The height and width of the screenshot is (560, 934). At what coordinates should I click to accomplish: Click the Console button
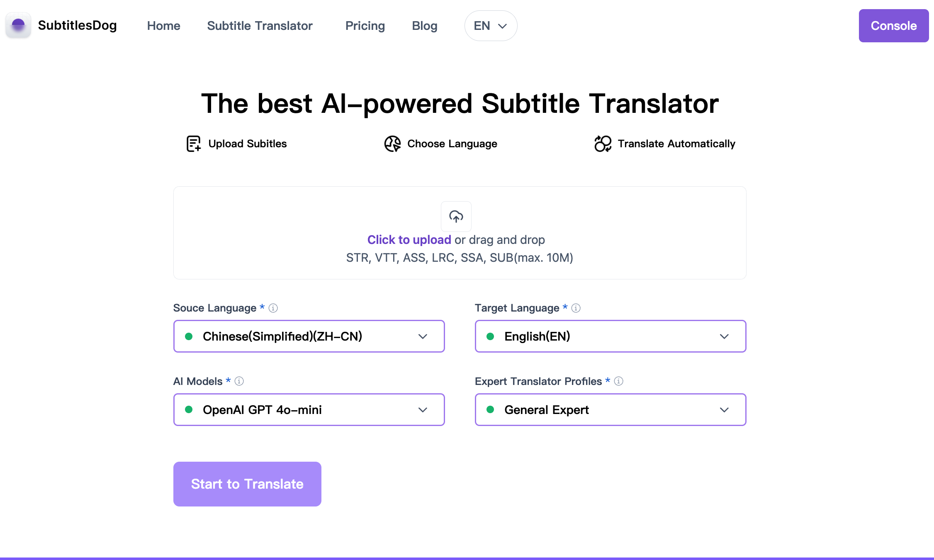tap(894, 26)
